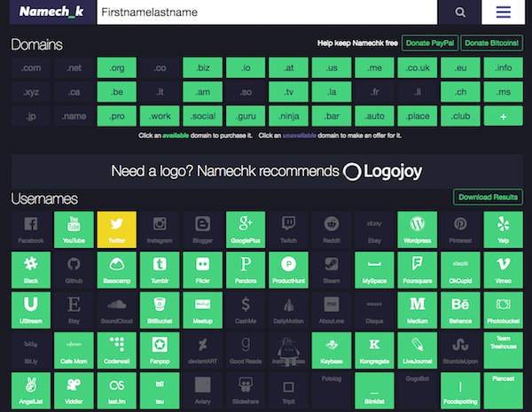Click the AngelList username tile

click(31, 391)
